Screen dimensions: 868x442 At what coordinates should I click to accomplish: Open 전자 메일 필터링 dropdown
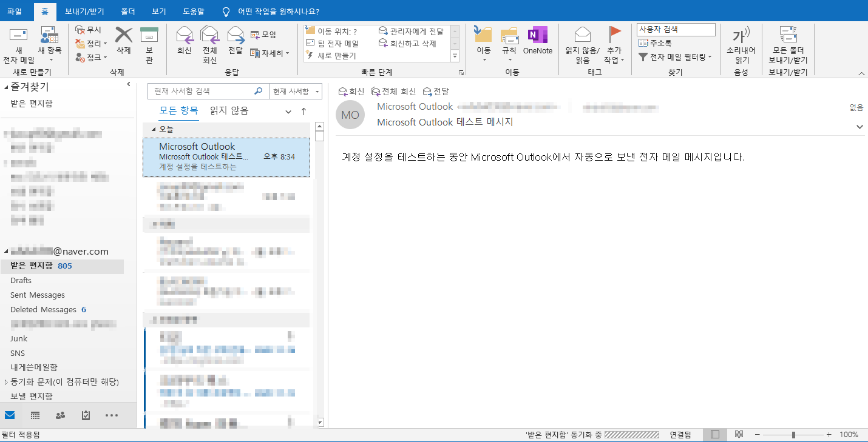point(674,56)
